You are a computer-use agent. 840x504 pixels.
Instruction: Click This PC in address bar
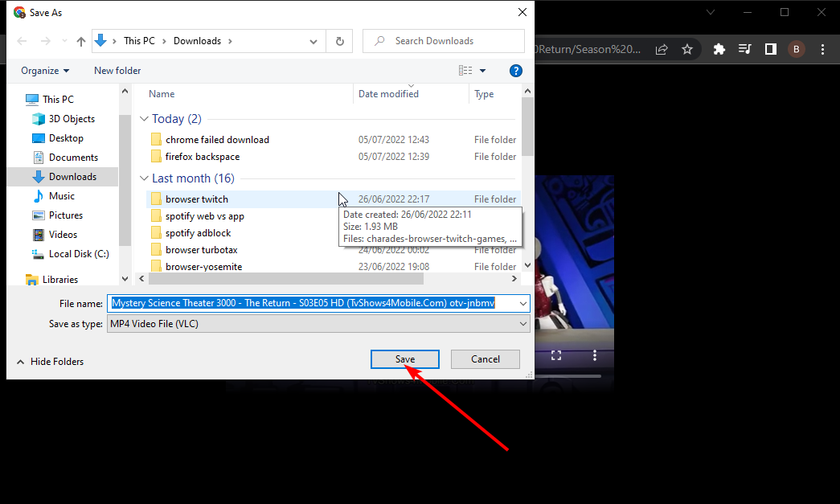tap(139, 41)
